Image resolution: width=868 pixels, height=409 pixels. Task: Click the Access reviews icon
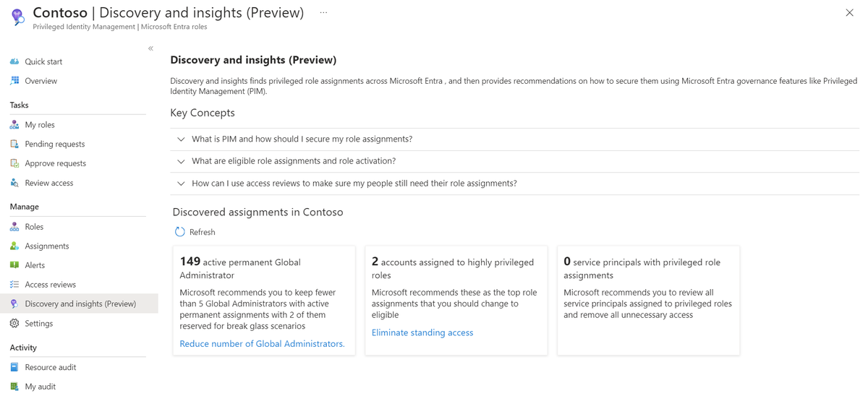14,285
